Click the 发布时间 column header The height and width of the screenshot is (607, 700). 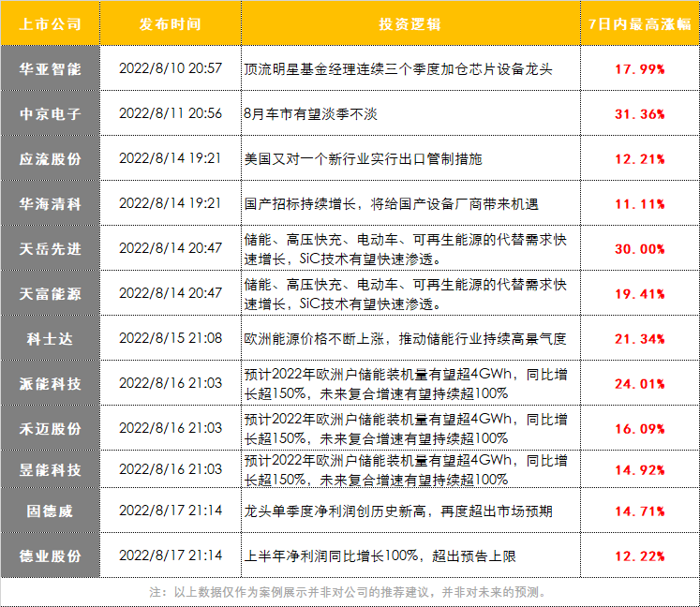(171, 23)
